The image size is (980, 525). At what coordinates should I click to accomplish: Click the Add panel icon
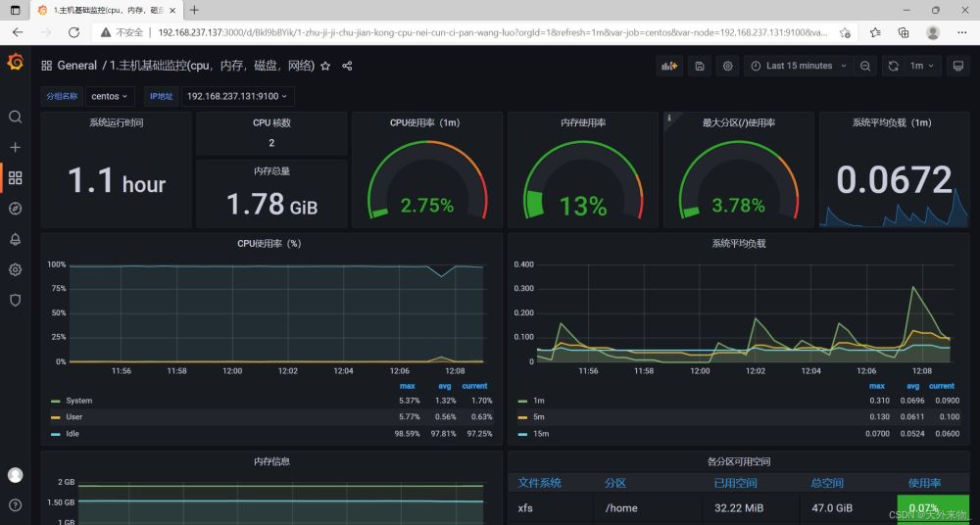[669, 66]
